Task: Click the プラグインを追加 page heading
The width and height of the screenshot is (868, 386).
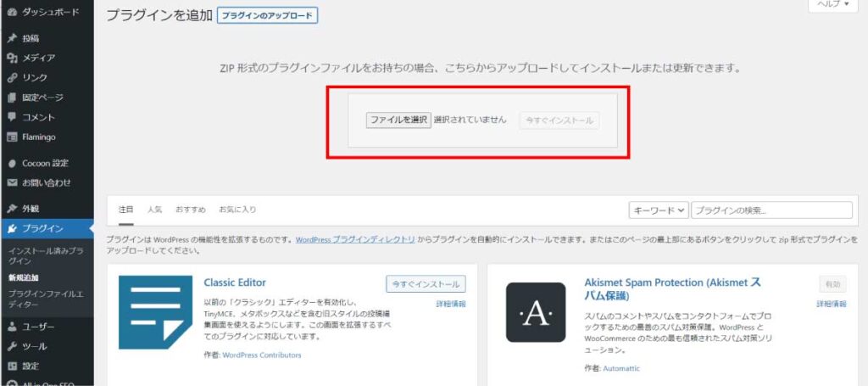Action: click(159, 15)
